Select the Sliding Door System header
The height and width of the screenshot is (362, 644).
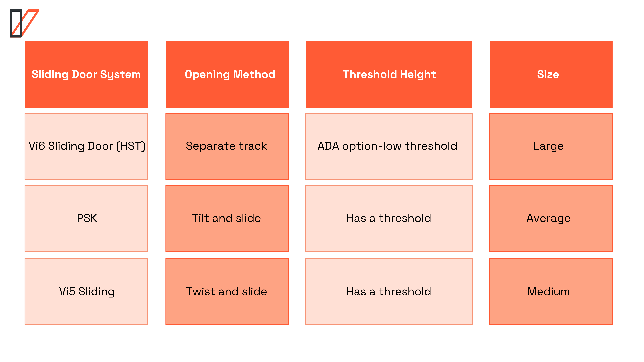(x=86, y=74)
